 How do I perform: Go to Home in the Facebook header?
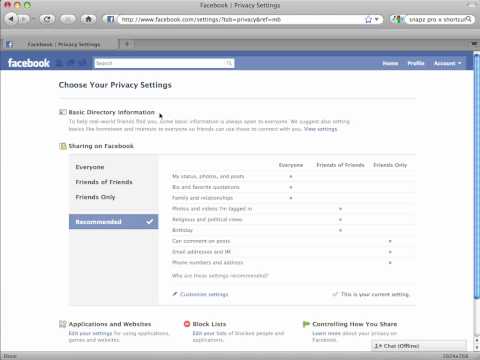(x=390, y=63)
